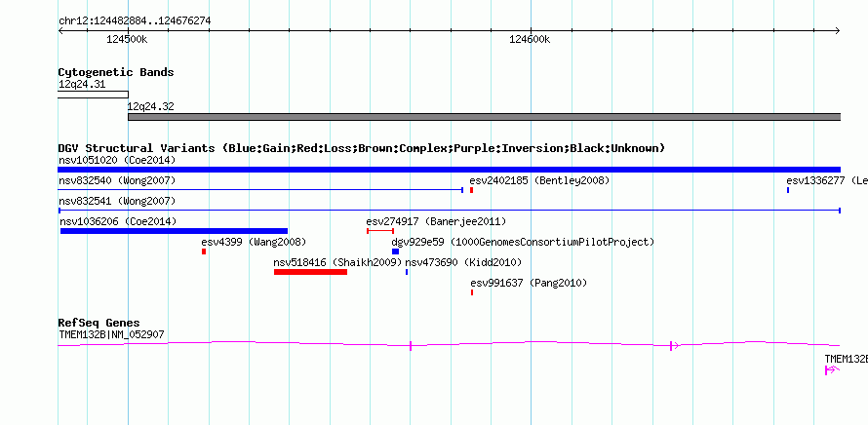Click the esv991637 (Pang2010) label
Screen dimensions: 868x425
529,283
